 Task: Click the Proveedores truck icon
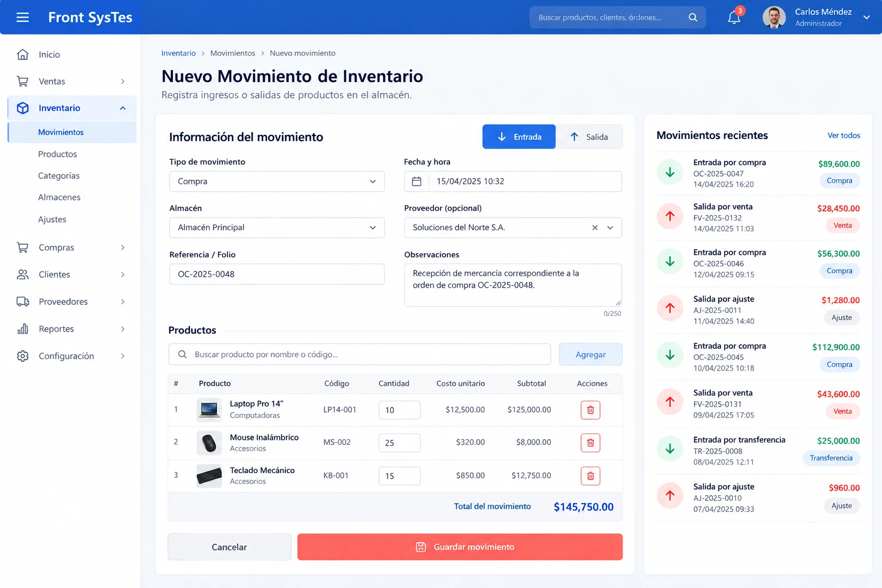23,301
